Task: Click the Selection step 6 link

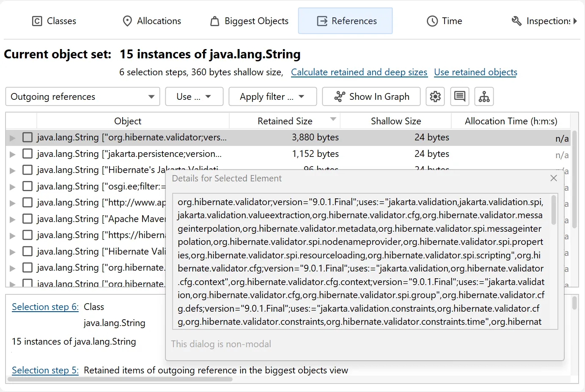Action: tap(45, 307)
